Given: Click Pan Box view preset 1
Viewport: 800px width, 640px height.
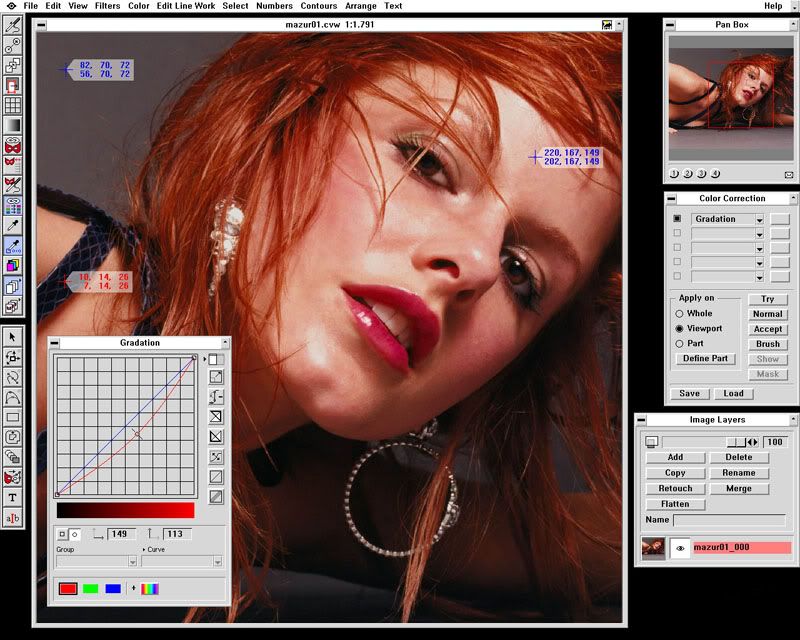Looking at the screenshot, I should tap(674, 174).
